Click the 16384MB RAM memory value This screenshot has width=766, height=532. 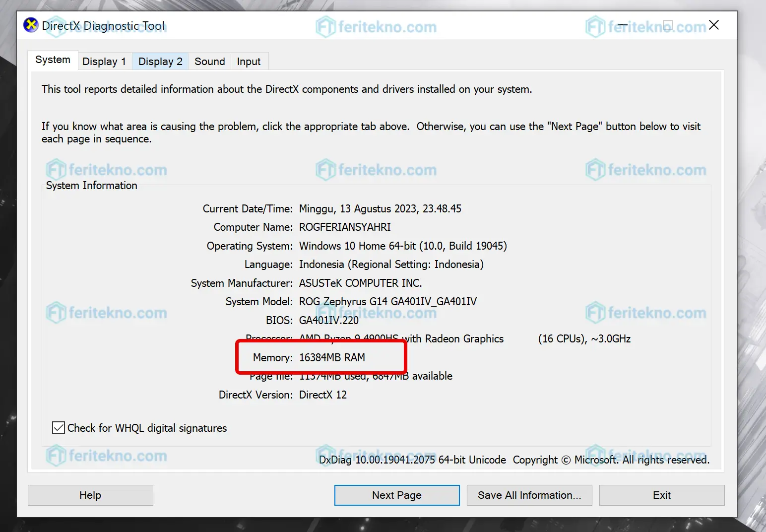pyautogui.click(x=332, y=358)
